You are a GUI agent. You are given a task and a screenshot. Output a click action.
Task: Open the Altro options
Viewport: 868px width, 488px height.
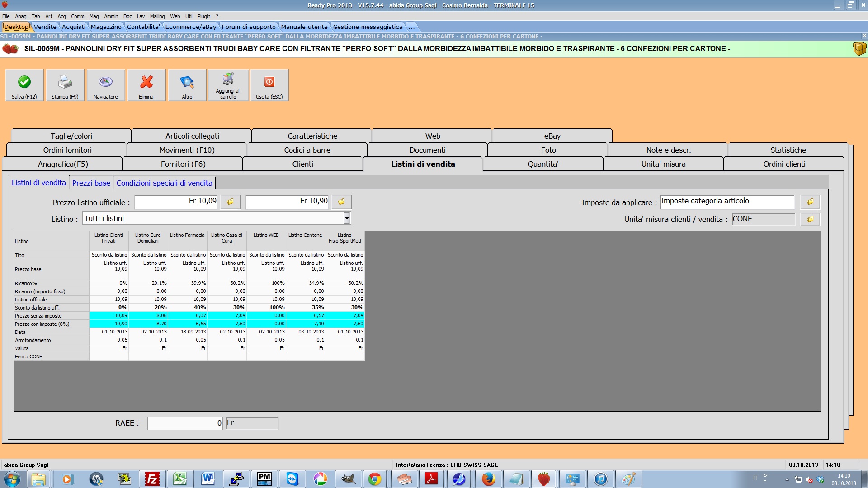coord(187,85)
